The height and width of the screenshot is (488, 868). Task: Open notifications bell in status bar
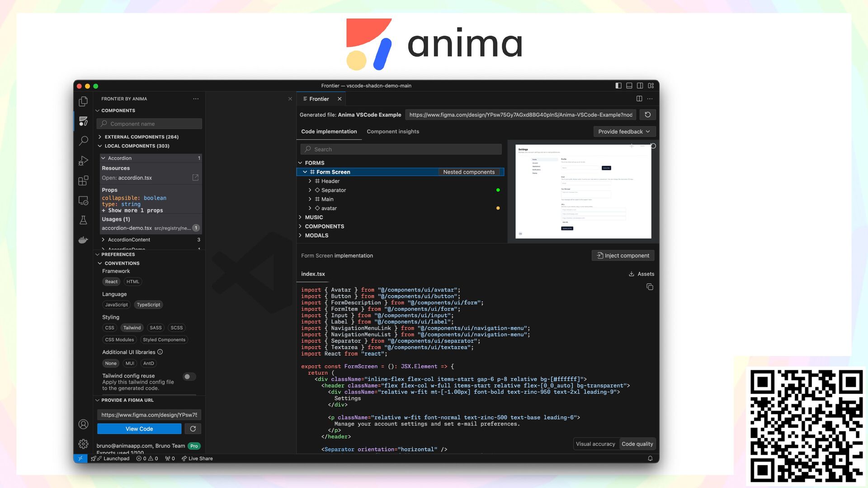650,458
